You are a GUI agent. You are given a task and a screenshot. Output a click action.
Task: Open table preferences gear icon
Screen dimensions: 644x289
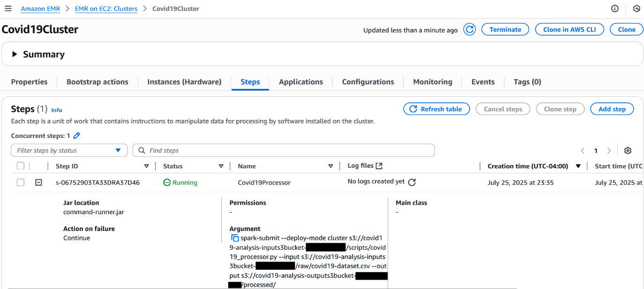pos(628,151)
